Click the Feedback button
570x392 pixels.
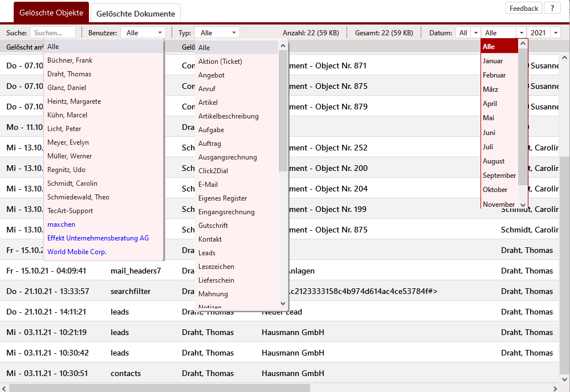[524, 8]
